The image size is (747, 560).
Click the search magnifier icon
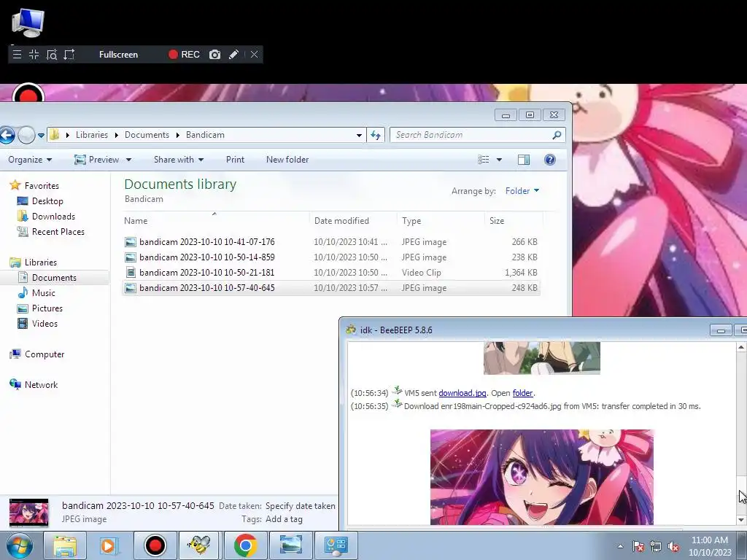[x=557, y=135]
